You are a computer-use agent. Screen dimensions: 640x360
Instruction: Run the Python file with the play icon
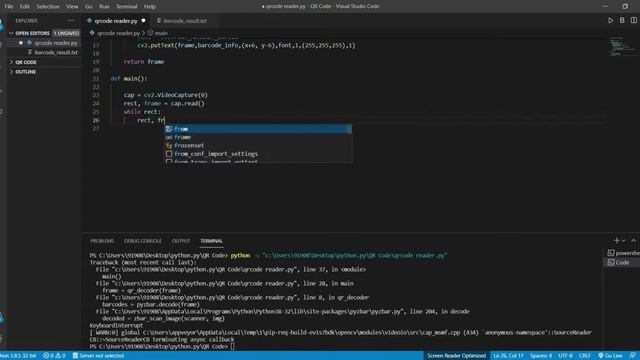click(610, 20)
